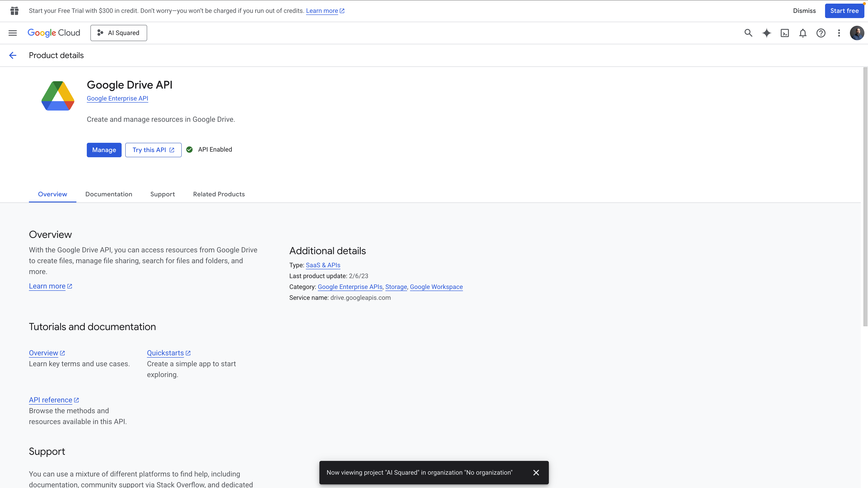Open the API reference link
The width and height of the screenshot is (868, 488).
click(x=54, y=400)
